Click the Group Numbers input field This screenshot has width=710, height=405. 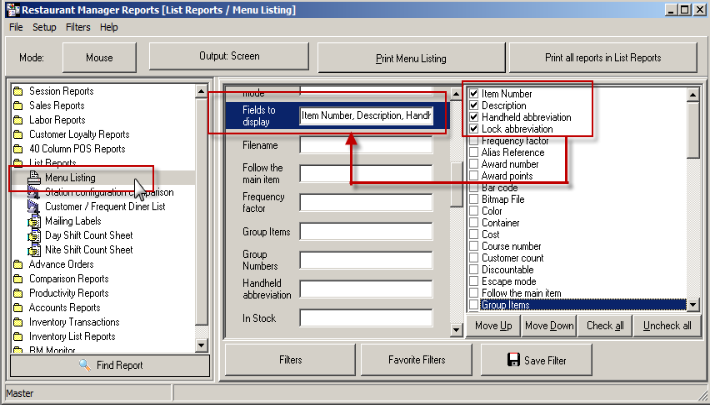366,260
